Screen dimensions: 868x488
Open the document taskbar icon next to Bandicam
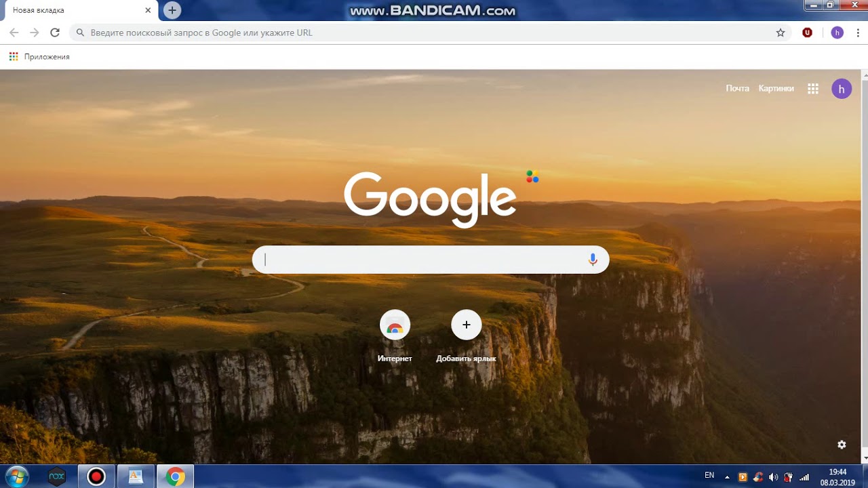pos(136,476)
